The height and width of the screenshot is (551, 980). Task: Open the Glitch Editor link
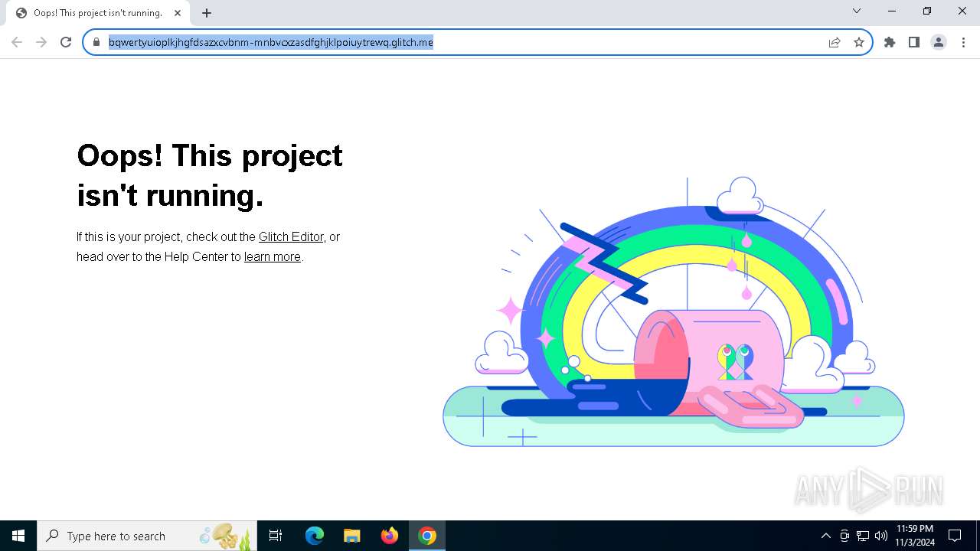point(291,237)
